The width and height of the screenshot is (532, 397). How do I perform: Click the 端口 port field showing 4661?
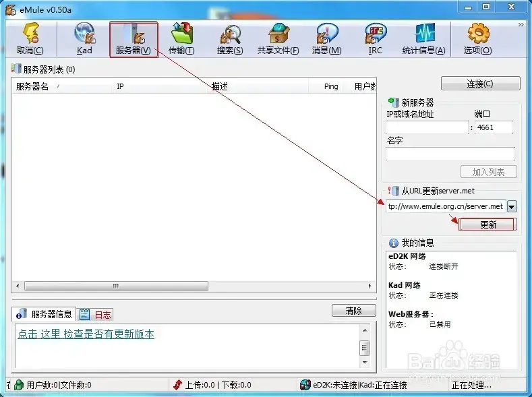pos(494,128)
